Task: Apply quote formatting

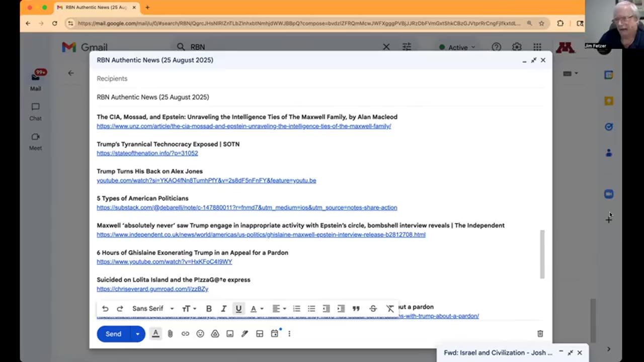Action: [356, 309]
